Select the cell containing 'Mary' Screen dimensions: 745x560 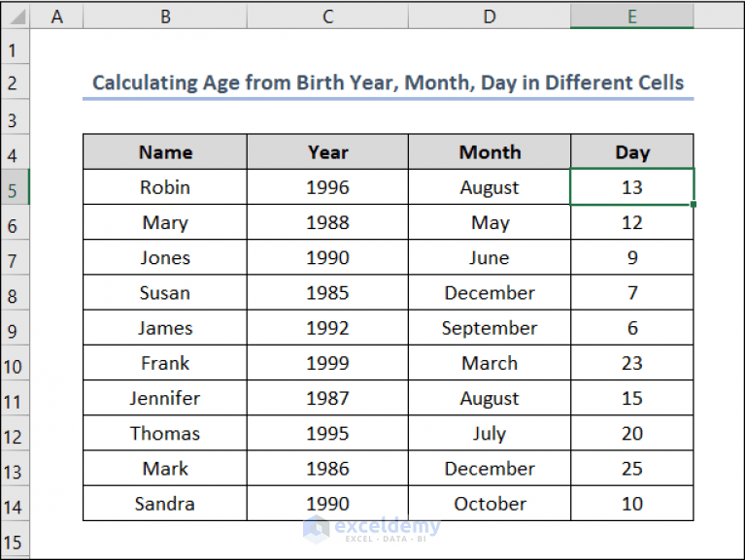pos(165,222)
